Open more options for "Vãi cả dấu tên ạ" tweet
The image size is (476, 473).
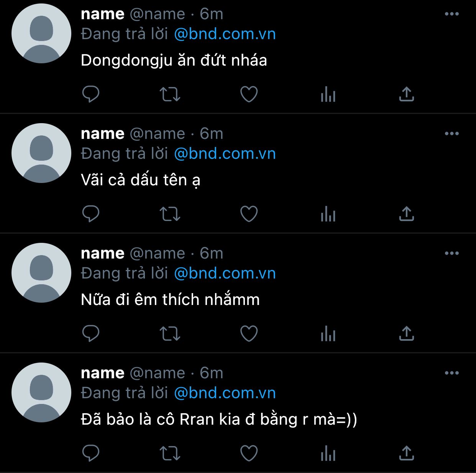452,134
